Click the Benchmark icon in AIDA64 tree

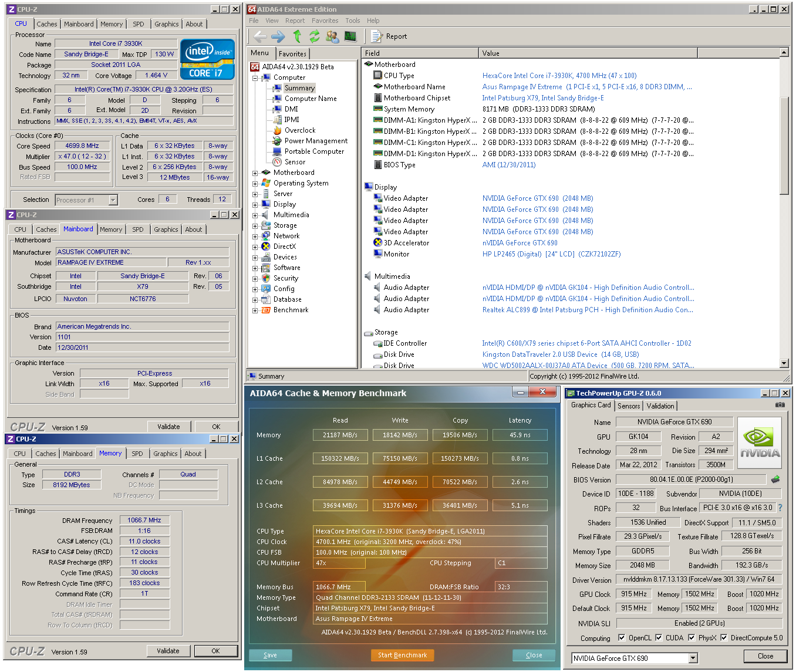point(266,310)
